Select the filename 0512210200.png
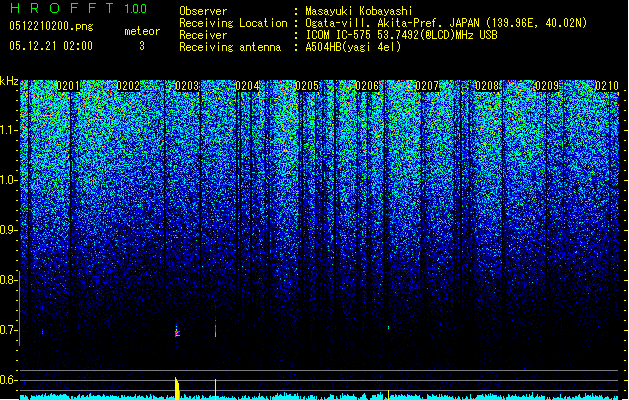The image size is (629, 400). point(51,27)
